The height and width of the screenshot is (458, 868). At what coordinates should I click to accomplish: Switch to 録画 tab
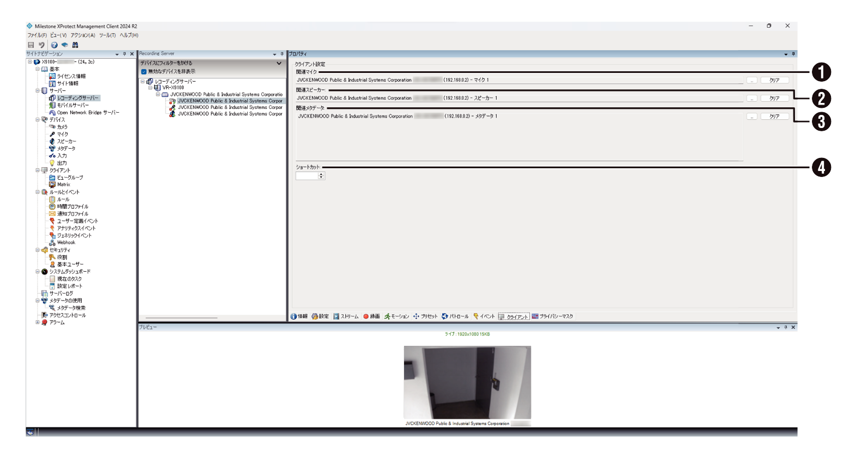371,316
